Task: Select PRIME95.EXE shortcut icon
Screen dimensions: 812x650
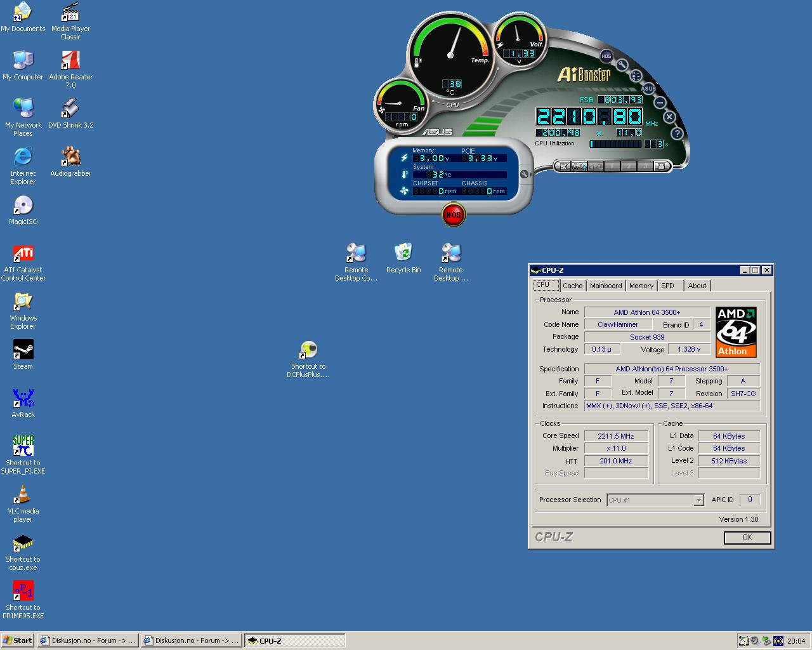Action: coord(23,600)
